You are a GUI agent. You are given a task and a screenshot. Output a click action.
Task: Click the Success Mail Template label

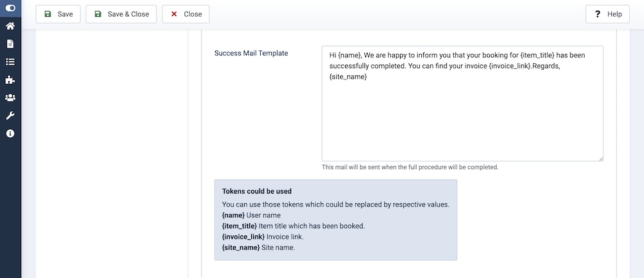(x=251, y=53)
